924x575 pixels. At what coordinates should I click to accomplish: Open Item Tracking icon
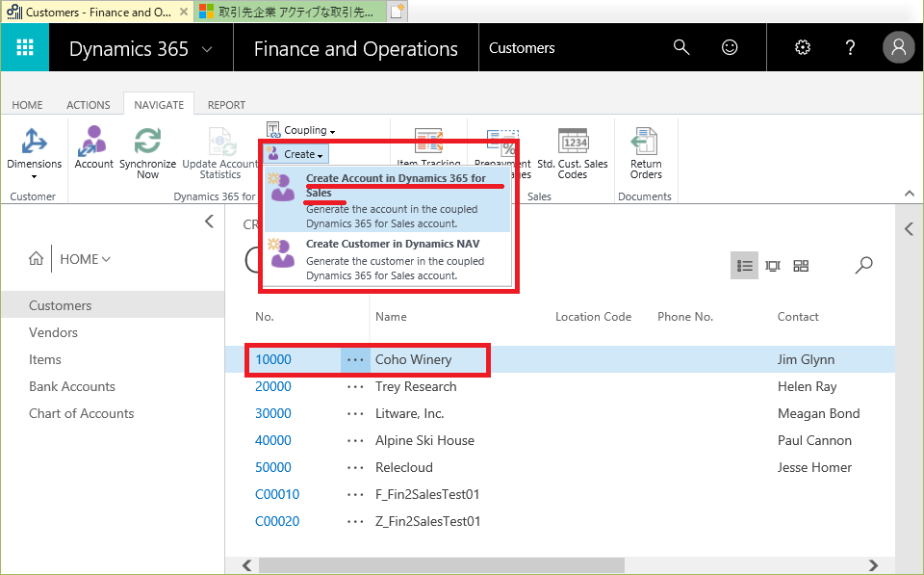428,142
